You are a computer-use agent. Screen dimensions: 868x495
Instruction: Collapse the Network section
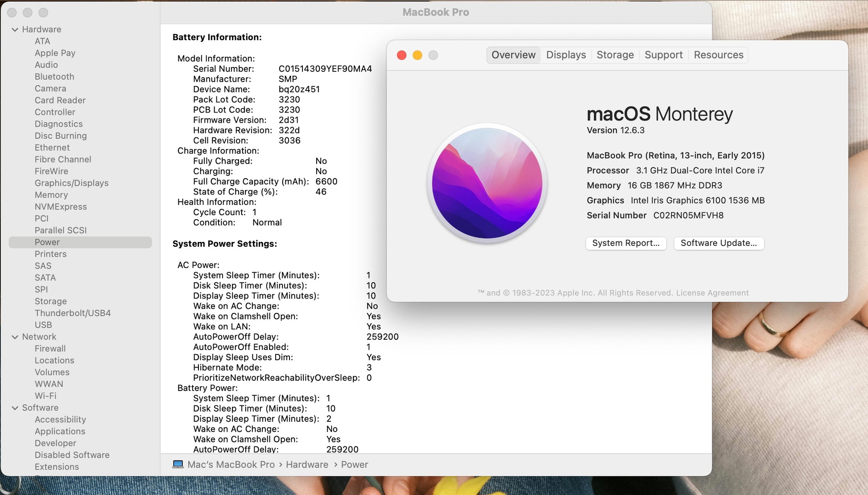[15, 337]
